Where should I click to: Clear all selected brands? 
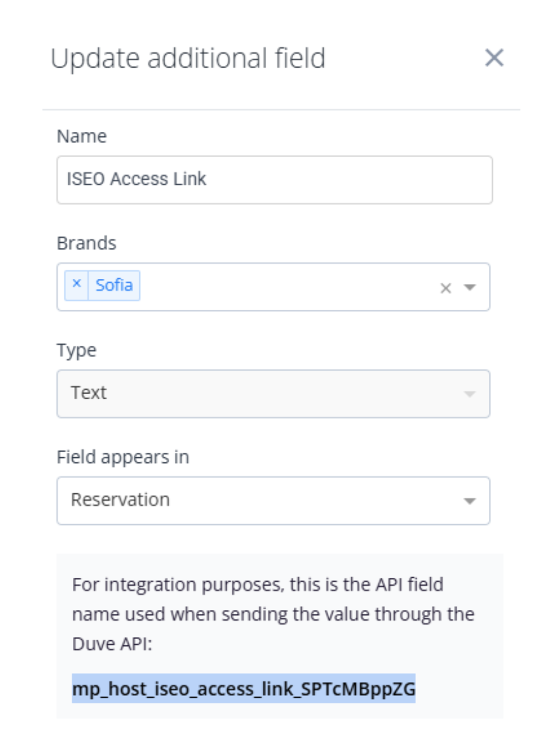[x=445, y=288]
